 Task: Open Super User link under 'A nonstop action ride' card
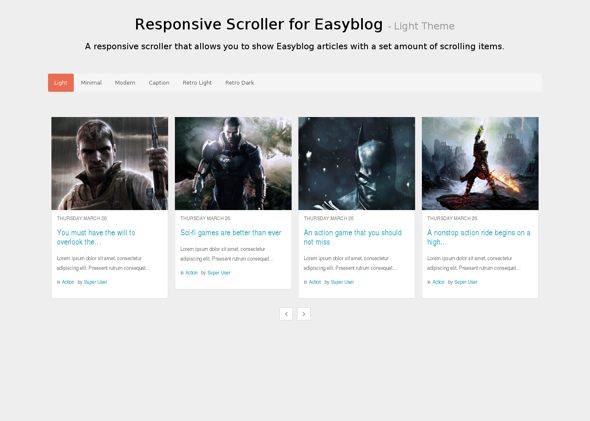coord(465,282)
